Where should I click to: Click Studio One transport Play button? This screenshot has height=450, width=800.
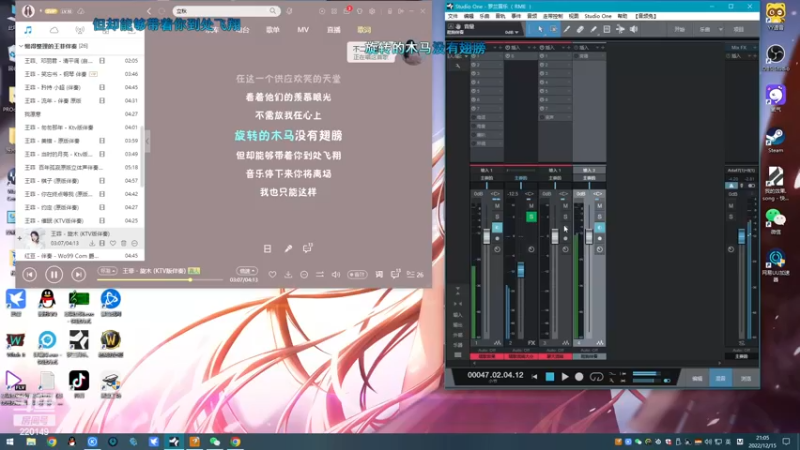(x=565, y=377)
